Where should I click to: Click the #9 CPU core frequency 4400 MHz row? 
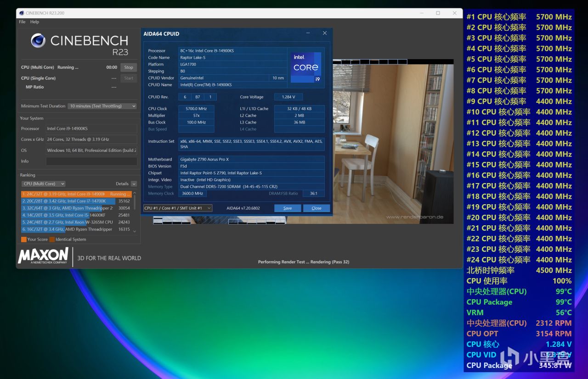(x=519, y=101)
